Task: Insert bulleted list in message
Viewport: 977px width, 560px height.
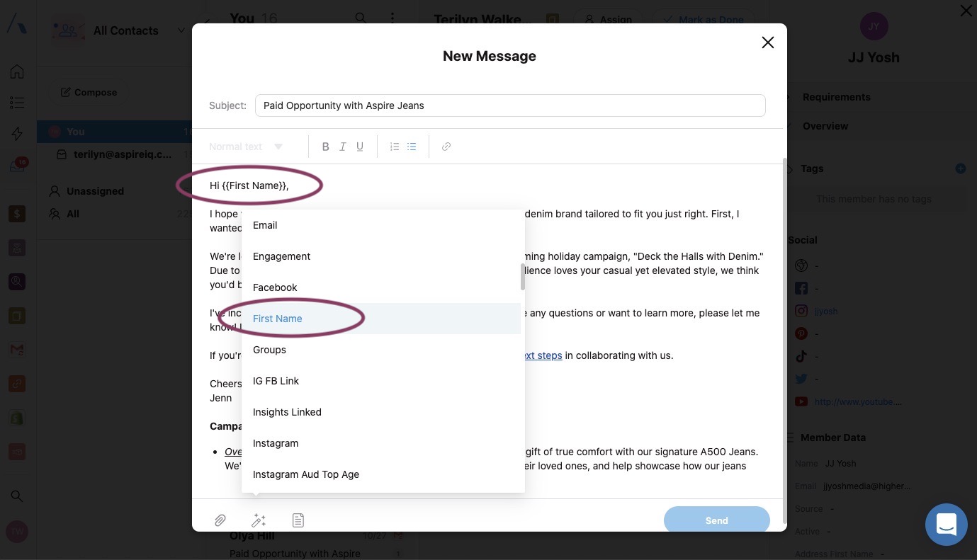Action: coord(412,147)
